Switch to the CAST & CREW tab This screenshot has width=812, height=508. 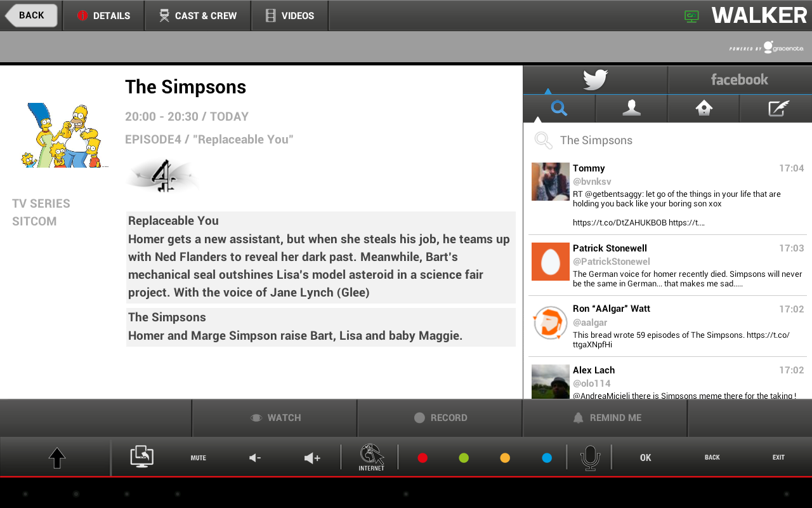198,15
